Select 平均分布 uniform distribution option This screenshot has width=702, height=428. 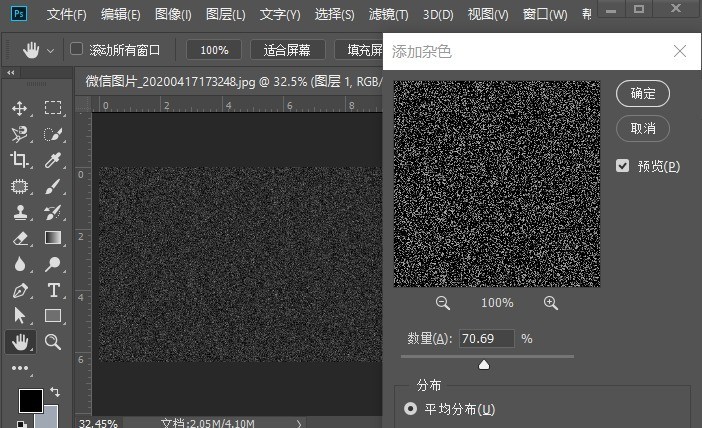tap(410, 409)
